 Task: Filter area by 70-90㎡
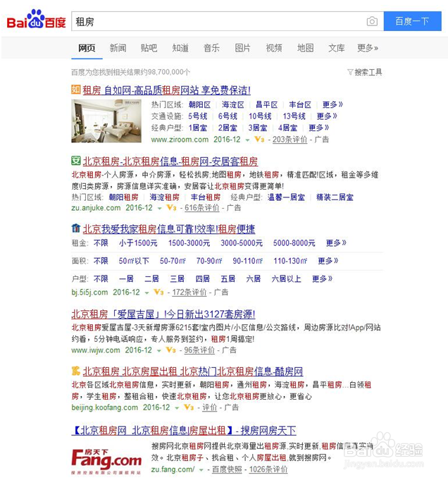[209, 261]
